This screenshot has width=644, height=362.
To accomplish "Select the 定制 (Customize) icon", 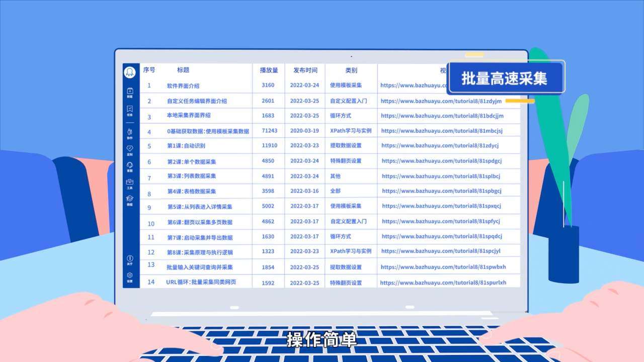I will tap(130, 149).
